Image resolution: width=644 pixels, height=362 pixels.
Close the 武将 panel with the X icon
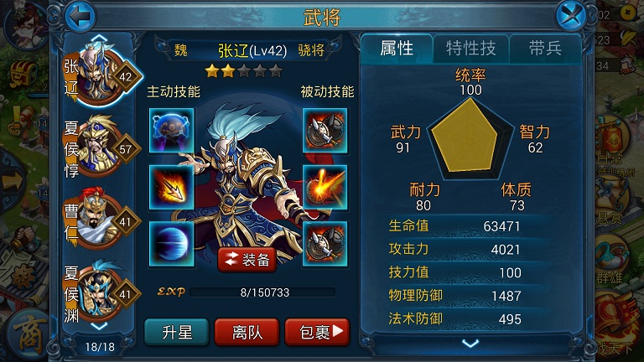point(571,16)
